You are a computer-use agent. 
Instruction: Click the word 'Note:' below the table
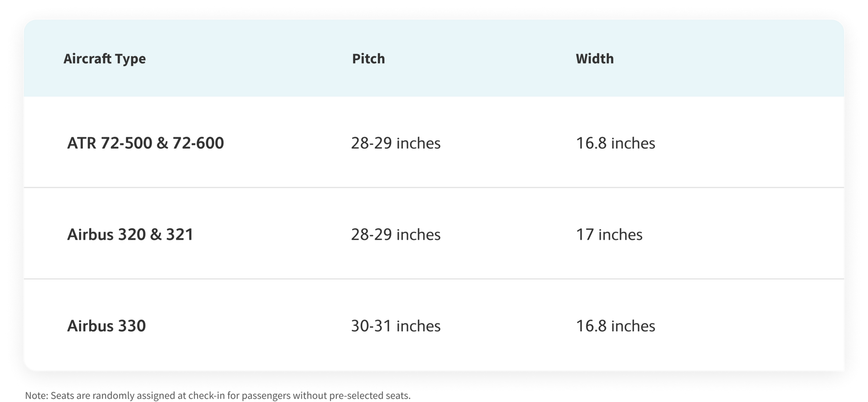click(36, 395)
